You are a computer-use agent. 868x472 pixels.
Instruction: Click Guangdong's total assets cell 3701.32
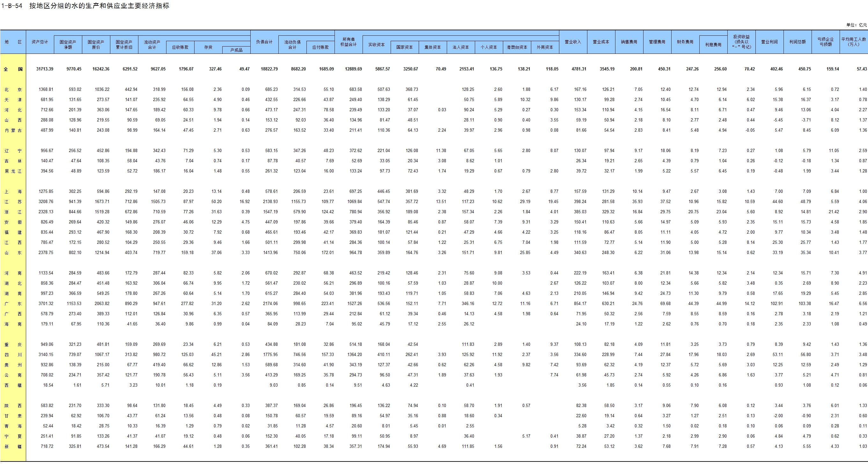point(46,304)
